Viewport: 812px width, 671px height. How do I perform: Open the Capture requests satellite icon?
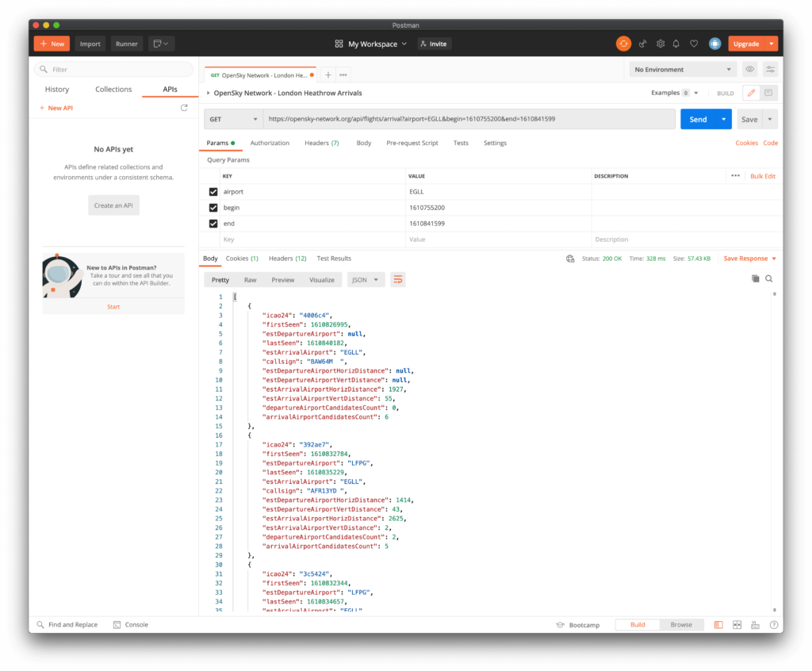pos(642,44)
